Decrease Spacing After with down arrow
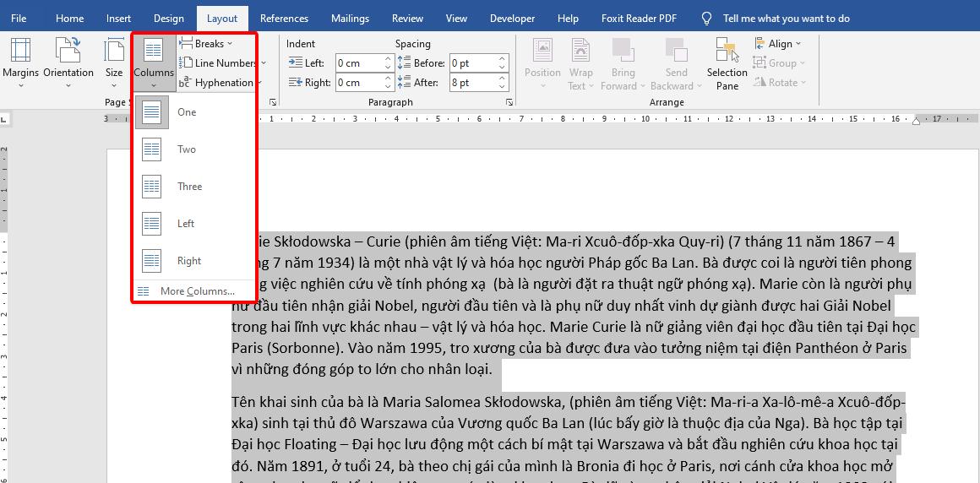This screenshot has width=980, height=483. click(x=503, y=86)
